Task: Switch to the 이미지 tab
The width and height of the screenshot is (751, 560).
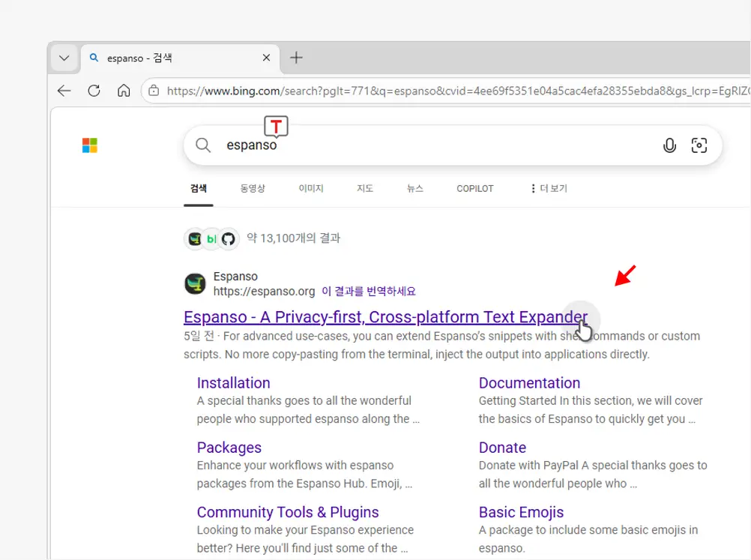Action: pyautogui.click(x=311, y=189)
